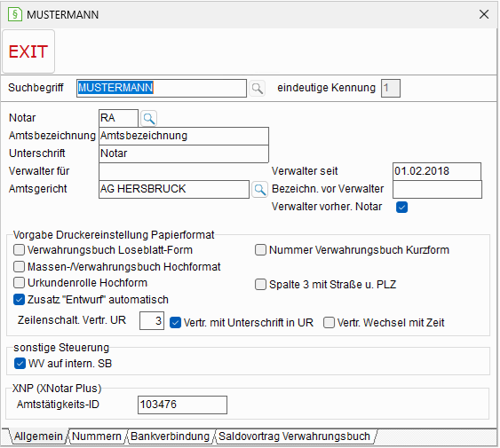
Task: Click the "Vorgabe Druckereinstellung Papierformat" group label
Action: (x=114, y=235)
